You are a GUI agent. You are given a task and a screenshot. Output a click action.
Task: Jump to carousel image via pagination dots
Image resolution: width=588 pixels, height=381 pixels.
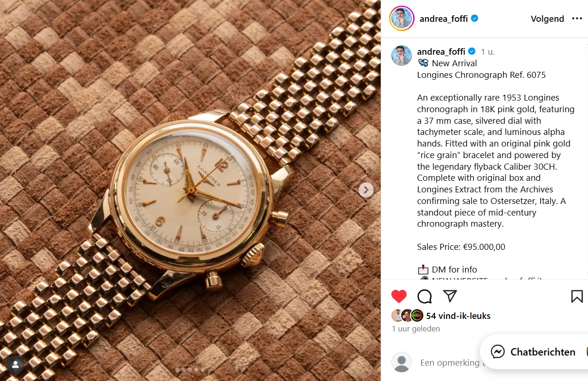(x=190, y=369)
